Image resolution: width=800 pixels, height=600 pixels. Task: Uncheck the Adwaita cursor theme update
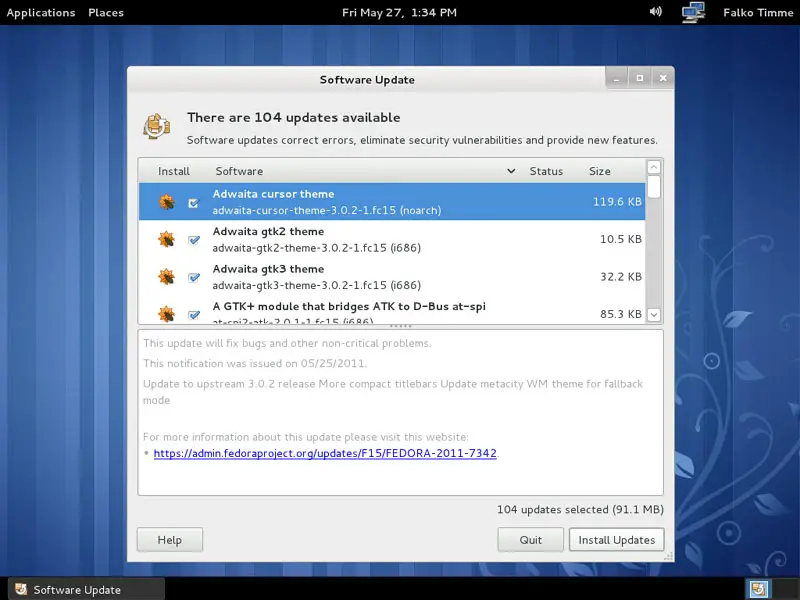[x=193, y=203]
